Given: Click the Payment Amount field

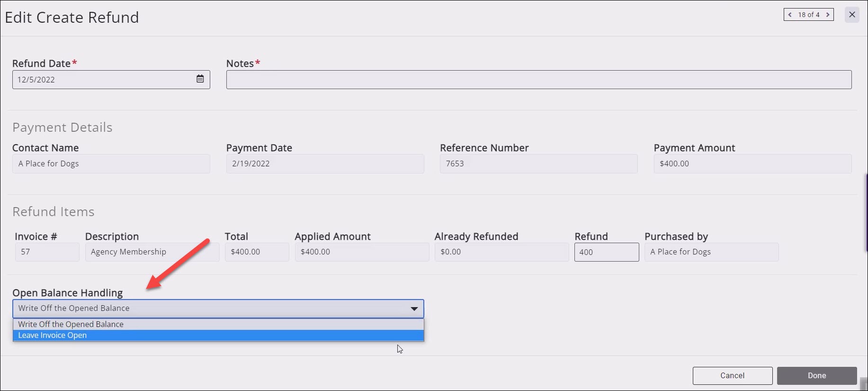Looking at the screenshot, I should coord(752,164).
